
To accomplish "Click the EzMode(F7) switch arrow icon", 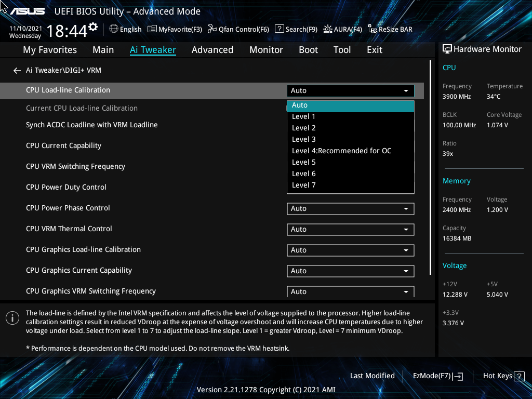I will point(458,376).
